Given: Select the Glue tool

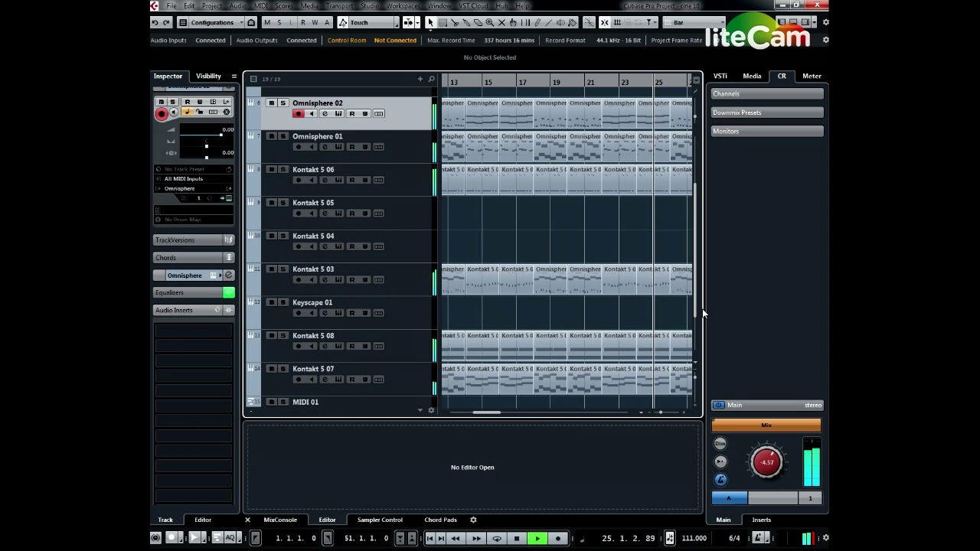Looking at the screenshot, I should point(466,22).
